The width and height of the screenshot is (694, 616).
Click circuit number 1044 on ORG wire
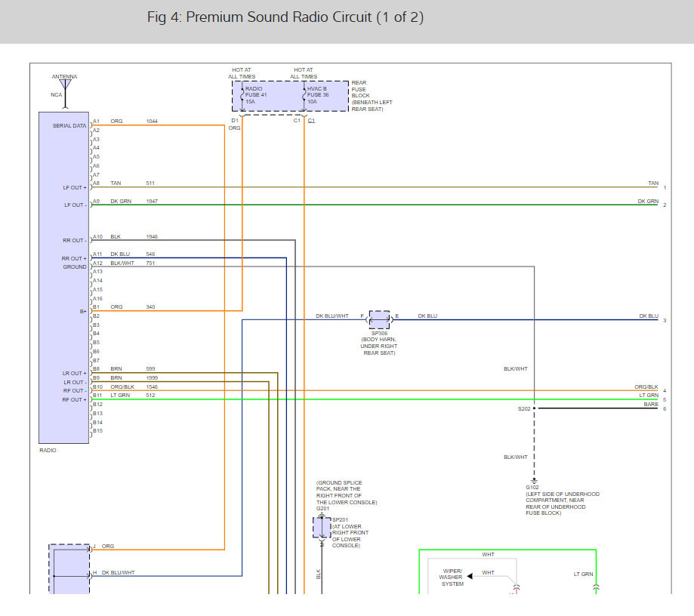152,121
